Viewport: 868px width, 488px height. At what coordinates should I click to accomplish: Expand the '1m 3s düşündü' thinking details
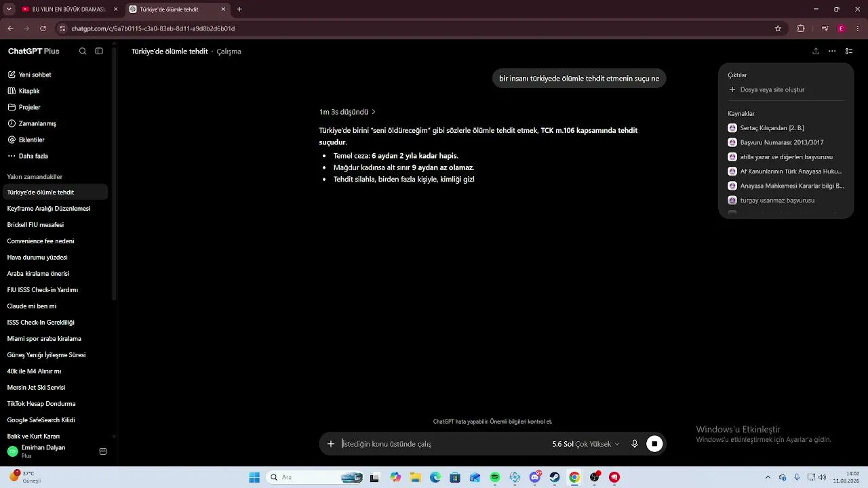coord(347,112)
